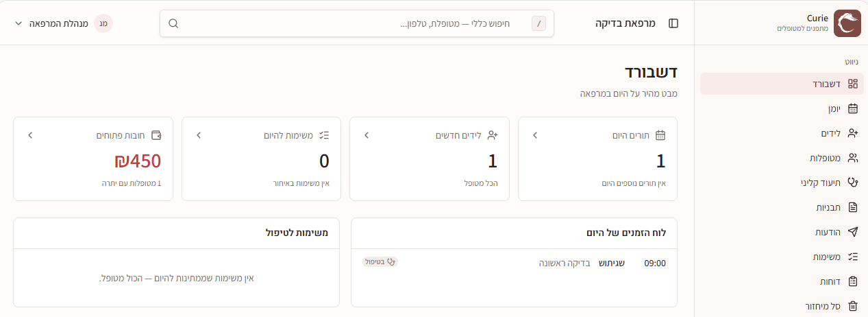Open משימות להיום card chevron

(199, 135)
